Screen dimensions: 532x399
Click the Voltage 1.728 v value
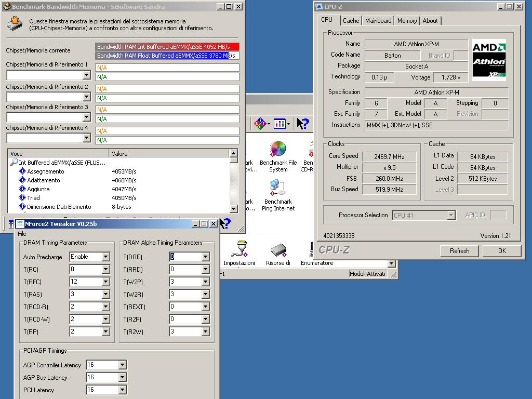click(x=451, y=77)
